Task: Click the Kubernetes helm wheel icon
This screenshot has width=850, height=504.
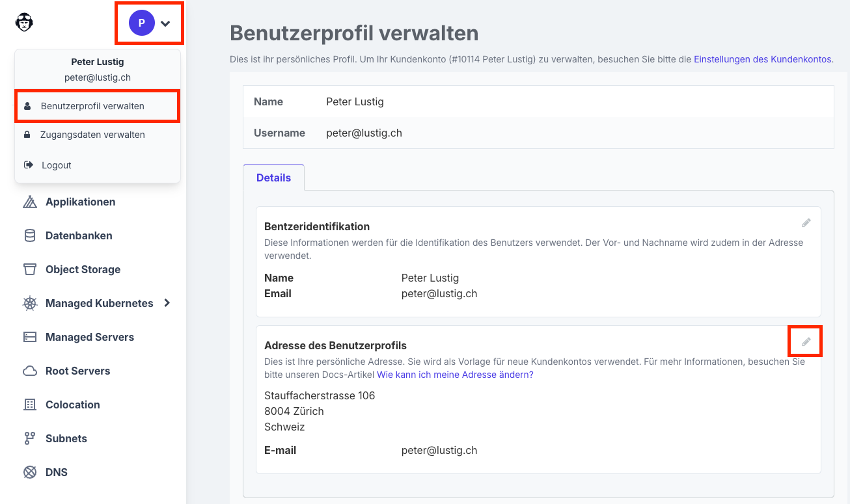Action: (x=30, y=304)
